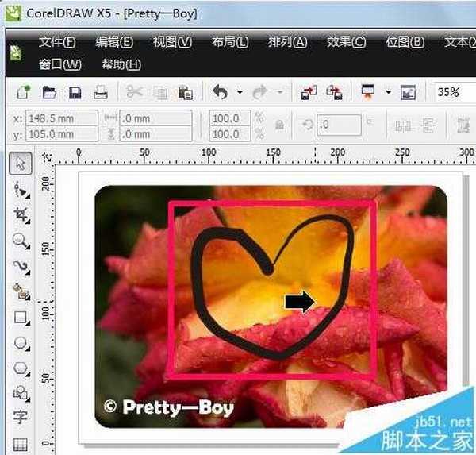Select the Pick (arrow) tool
This screenshot has height=455, width=476.
21,164
